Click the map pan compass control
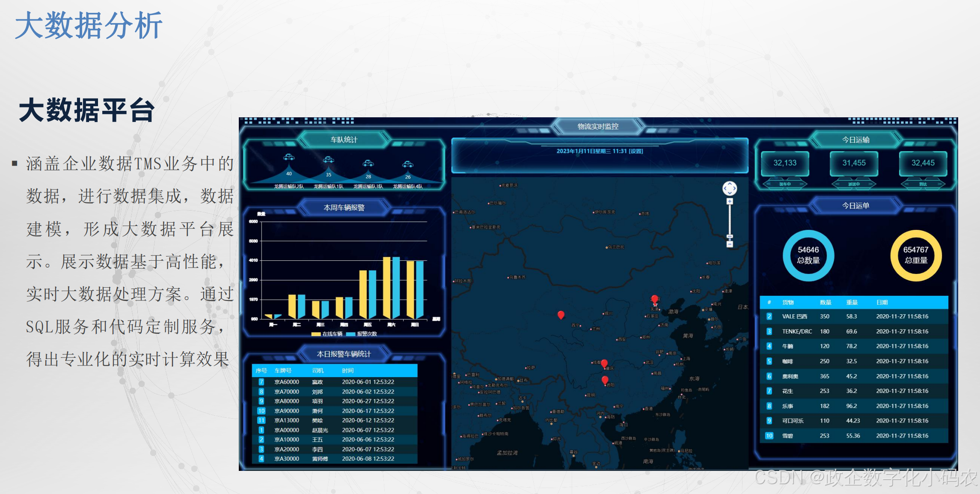This screenshot has height=494, width=980. tap(730, 188)
